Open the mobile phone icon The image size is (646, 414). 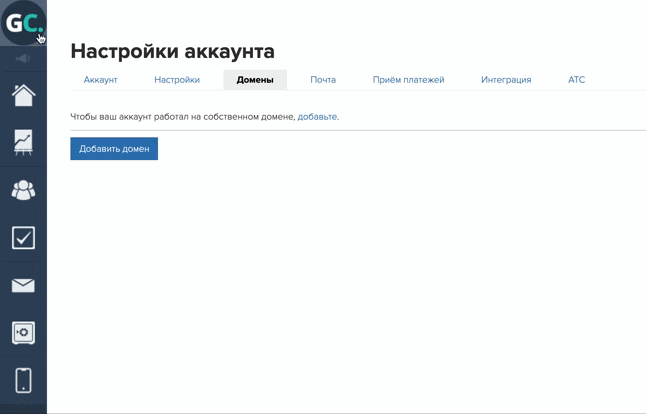tap(22, 380)
